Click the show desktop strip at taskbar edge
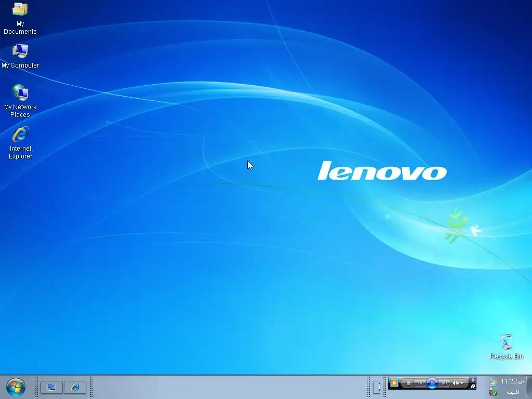This screenshot has height=399, width=532. [x=529, y=387]
